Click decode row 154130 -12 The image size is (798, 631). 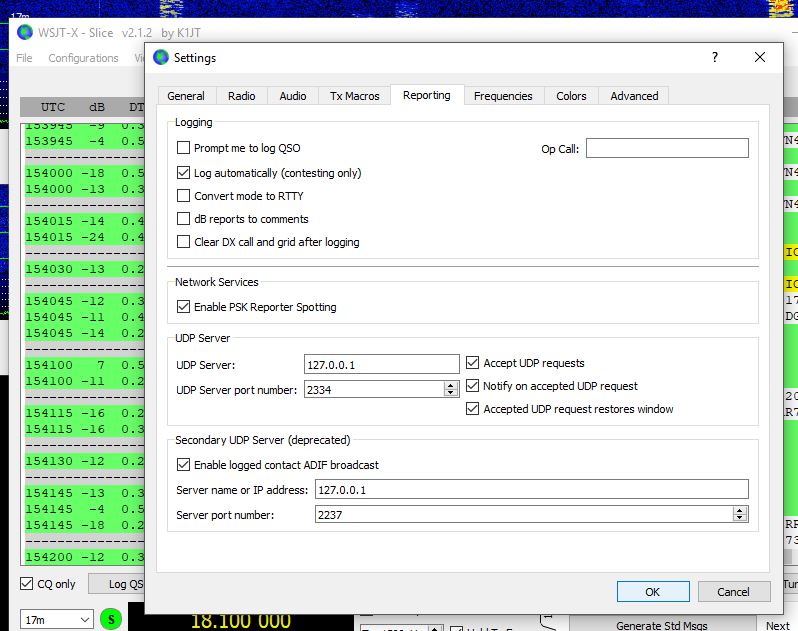(x=85, y=461)
